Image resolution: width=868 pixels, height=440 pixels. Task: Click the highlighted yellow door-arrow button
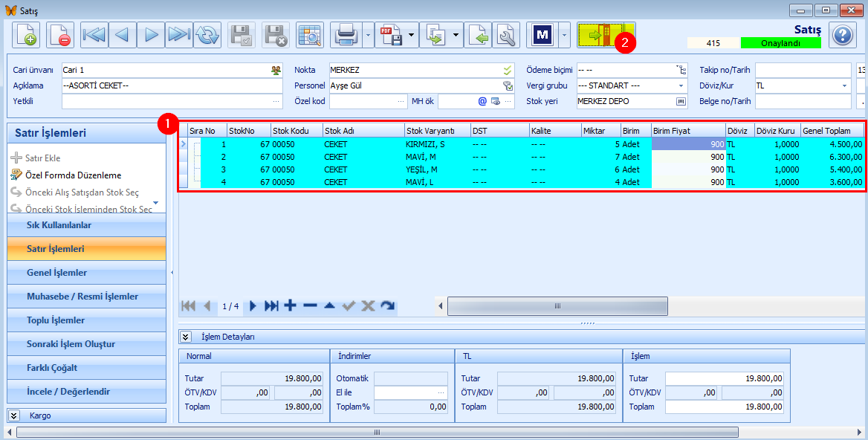click(600, 36)
